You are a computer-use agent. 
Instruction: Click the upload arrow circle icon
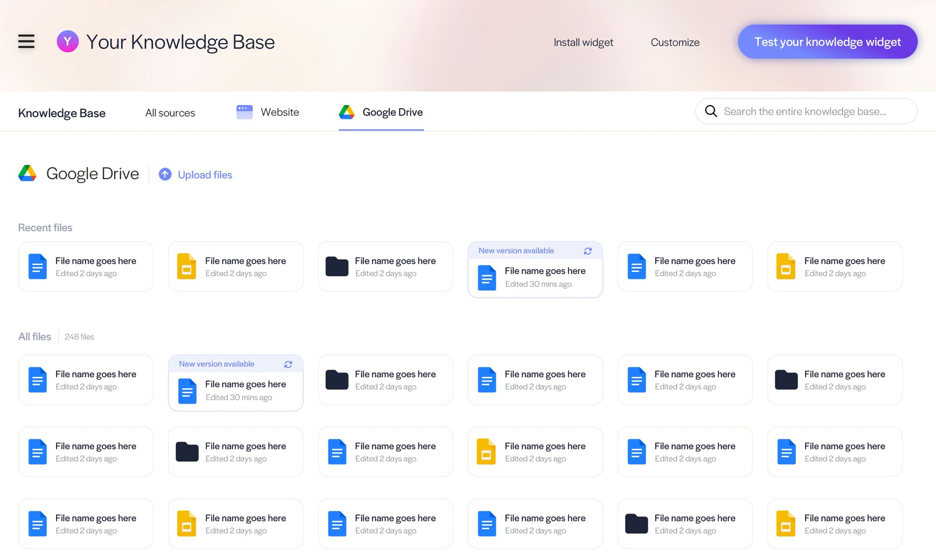[165, 174]
